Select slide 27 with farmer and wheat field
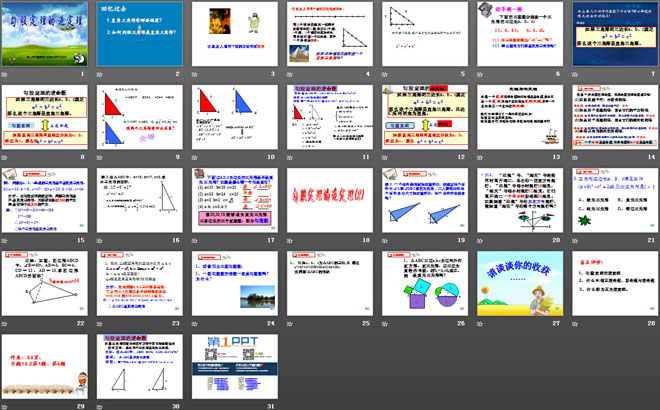 pyautogui.click(x=518, y=284)
